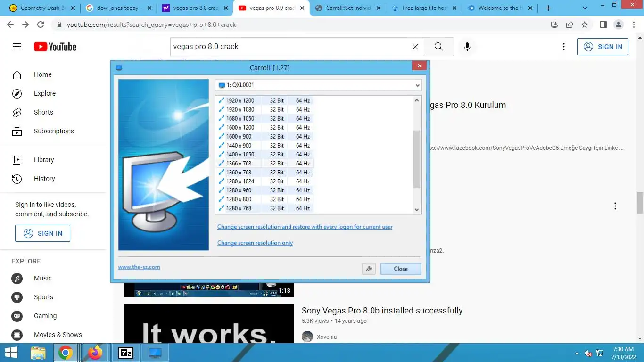644x362 pixels.
Task: Select 1366 x 768 resolution row
Action: click(264, 163)
